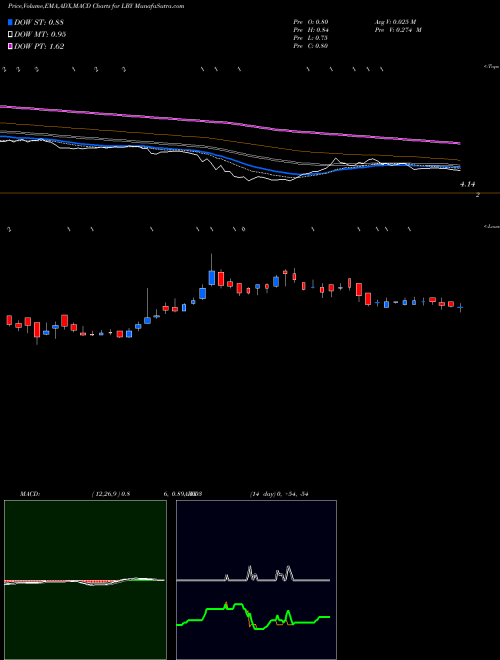Click the 'Pre H: 0.84' high value
Screen dimensions: 500x660
pyautogui.click(x=311, y=30)
